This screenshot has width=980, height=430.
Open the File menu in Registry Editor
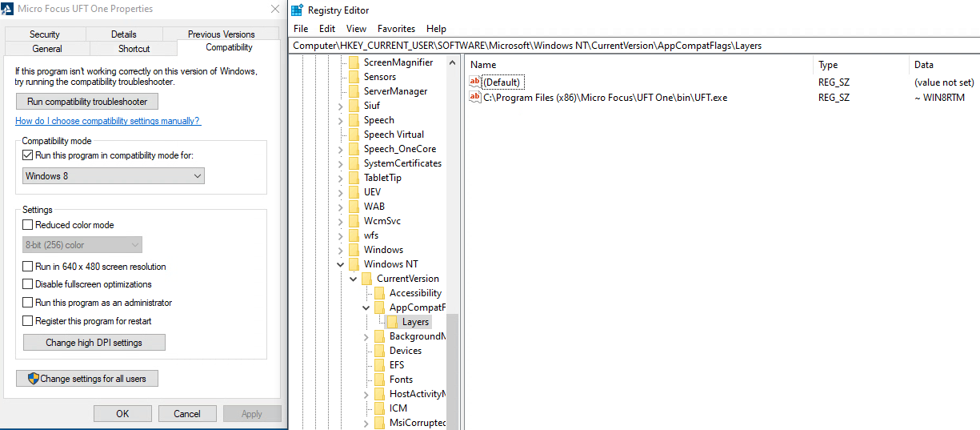click(x=301, y=29)
